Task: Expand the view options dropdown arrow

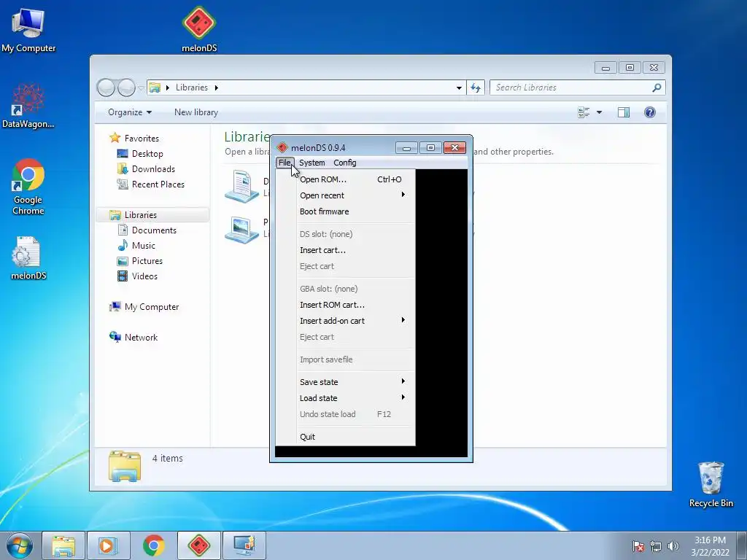Action: click(599, 112)
